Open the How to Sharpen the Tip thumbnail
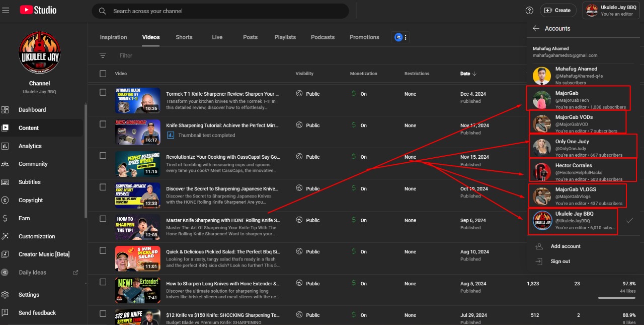Screen dimensions: 644x325 (x=137, y=227)
